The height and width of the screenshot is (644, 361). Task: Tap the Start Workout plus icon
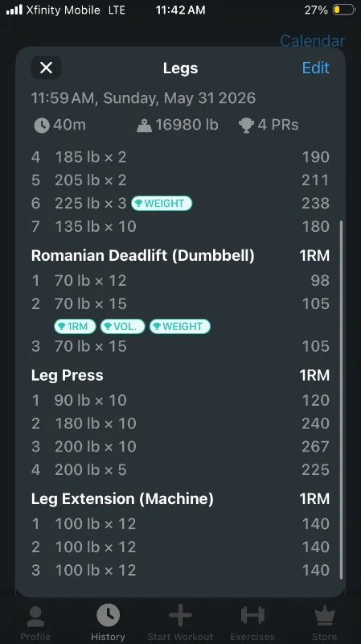point(180,615)
